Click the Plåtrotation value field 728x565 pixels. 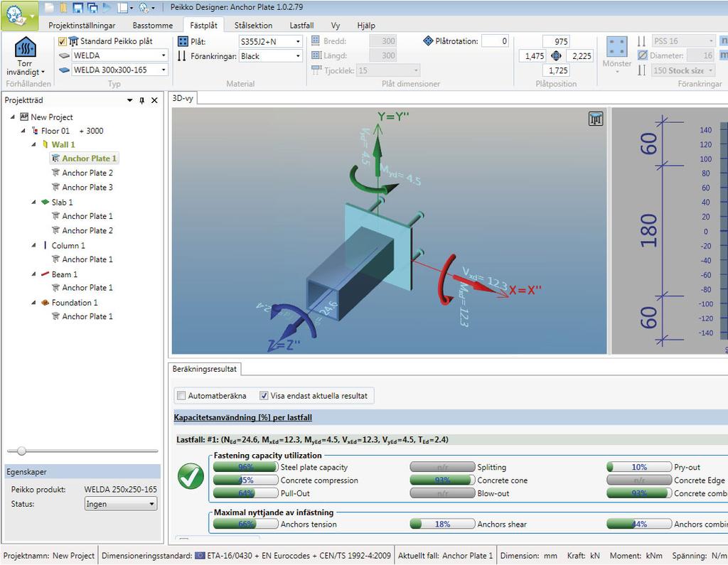[x=495, y=41]
